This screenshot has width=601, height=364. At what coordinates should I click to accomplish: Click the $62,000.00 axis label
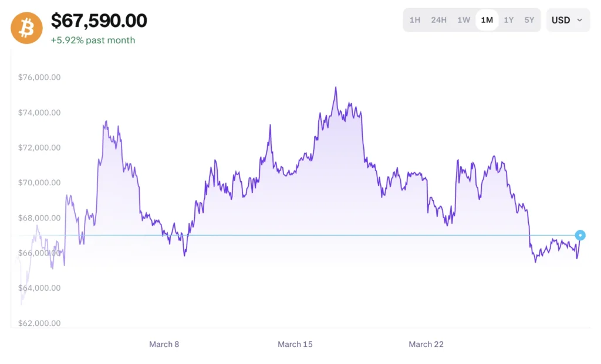(39, 324)
